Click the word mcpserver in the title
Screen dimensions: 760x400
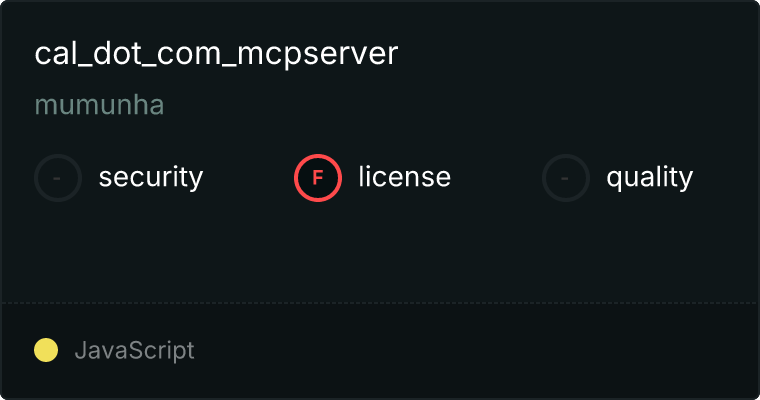tap(317, 54)
